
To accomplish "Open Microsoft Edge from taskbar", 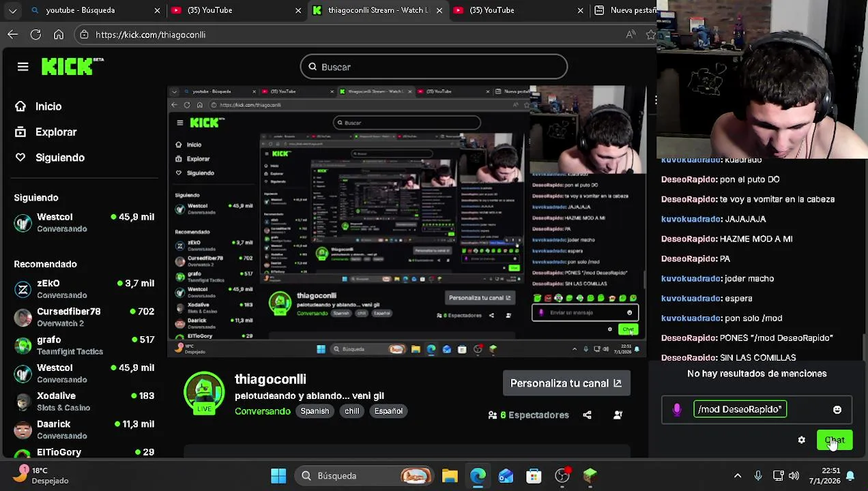I will [x=478, y=476].
